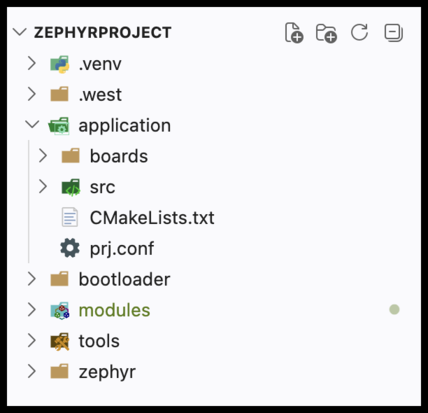Click the zephyr folder icon
The height and width of the screenshot is (413, 428).
click(59, 371)
